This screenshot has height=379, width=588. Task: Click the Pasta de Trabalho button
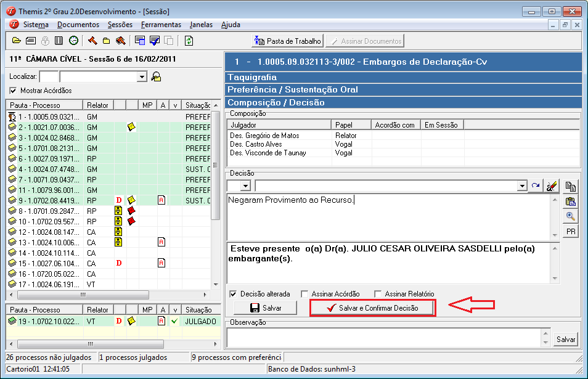288,41
